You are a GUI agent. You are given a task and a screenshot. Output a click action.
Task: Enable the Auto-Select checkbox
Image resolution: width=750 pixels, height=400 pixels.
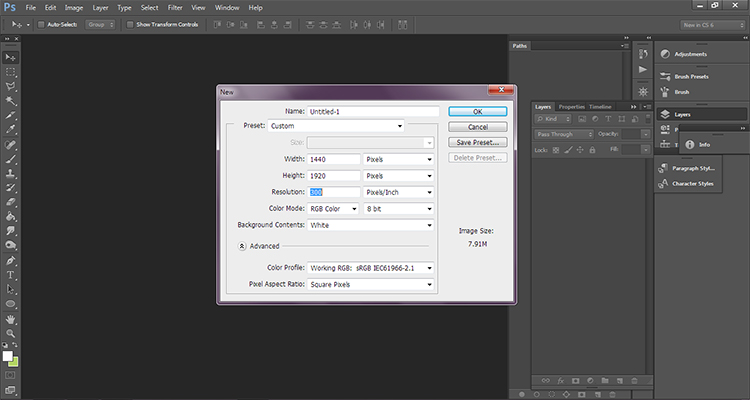point(41,24)
